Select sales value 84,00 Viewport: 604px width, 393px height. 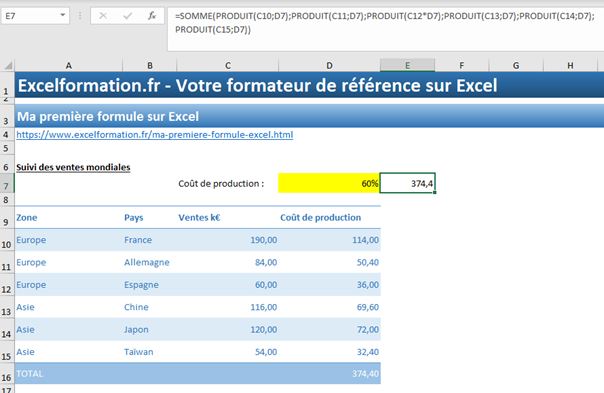228,262
